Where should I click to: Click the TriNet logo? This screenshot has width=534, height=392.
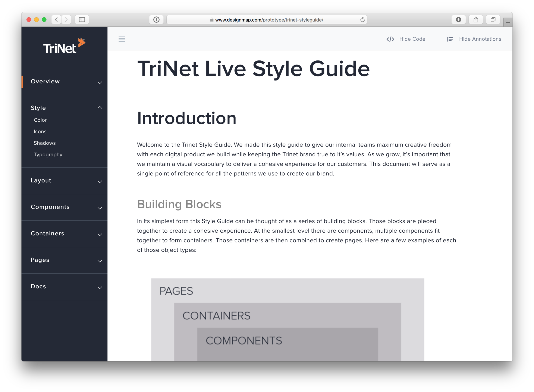click(x=64, y=46)
